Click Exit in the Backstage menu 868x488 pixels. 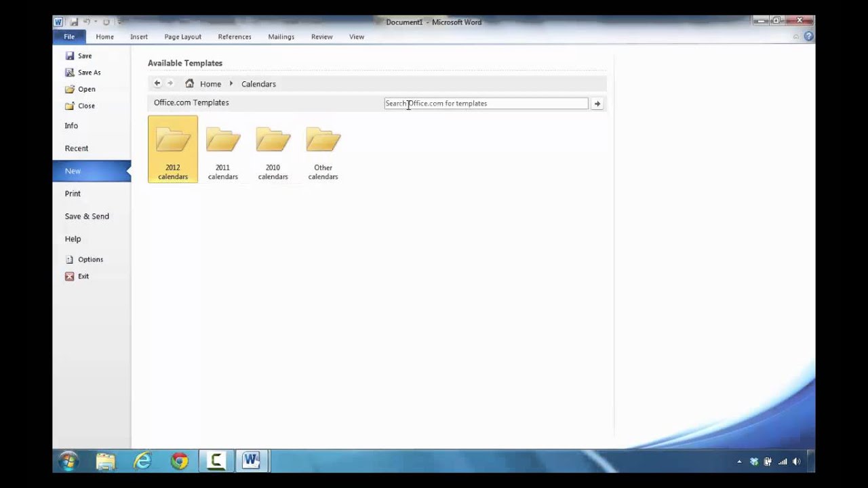(77, 277)
